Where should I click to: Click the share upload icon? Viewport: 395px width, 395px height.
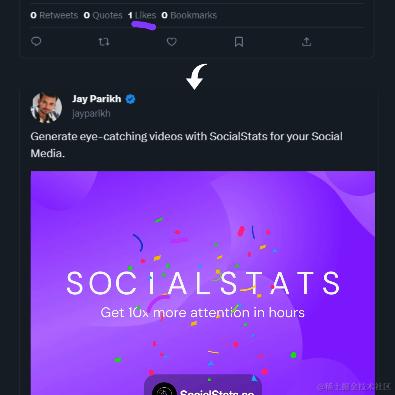coord(306,42)
